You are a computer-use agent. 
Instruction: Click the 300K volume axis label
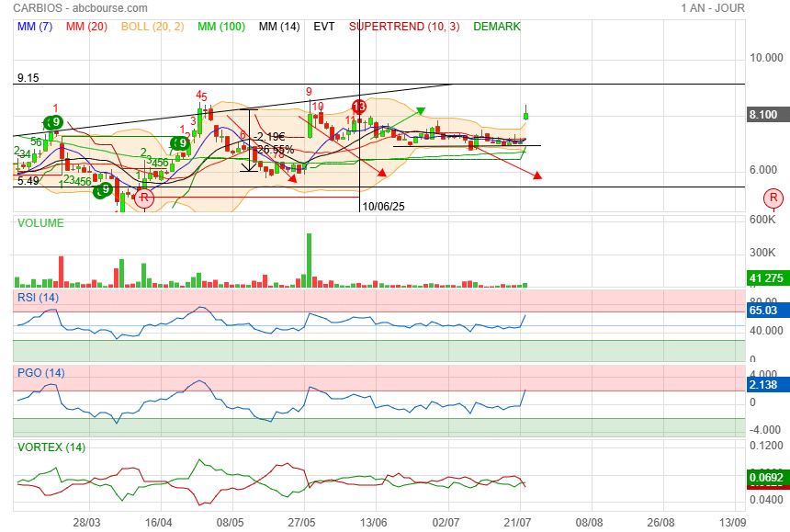point(762,253)
